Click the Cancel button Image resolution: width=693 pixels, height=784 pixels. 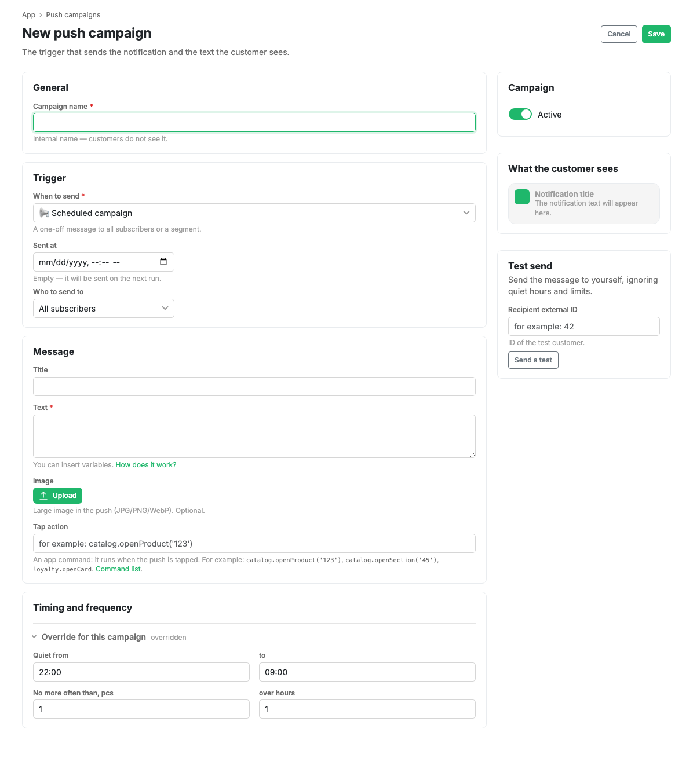[619, 34]
